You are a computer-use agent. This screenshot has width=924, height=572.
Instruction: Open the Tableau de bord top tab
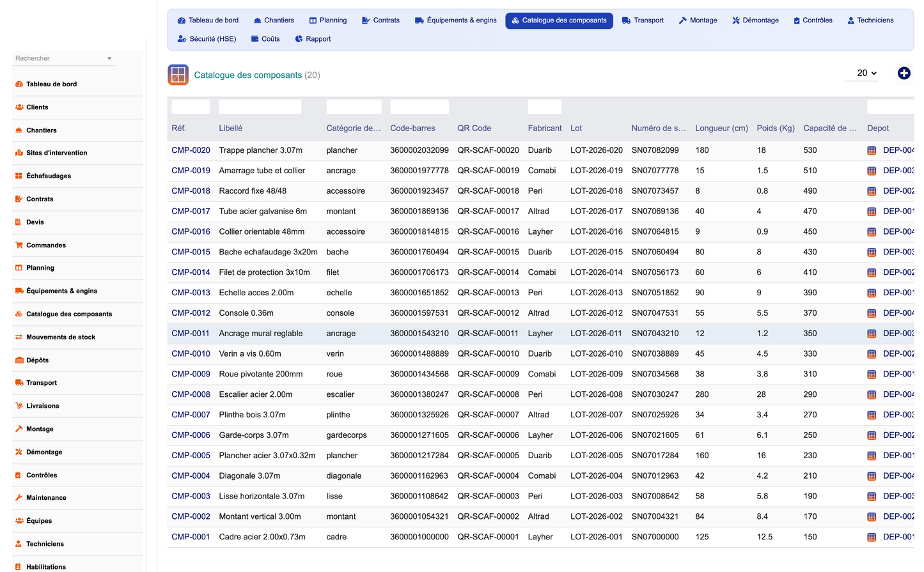208,20
